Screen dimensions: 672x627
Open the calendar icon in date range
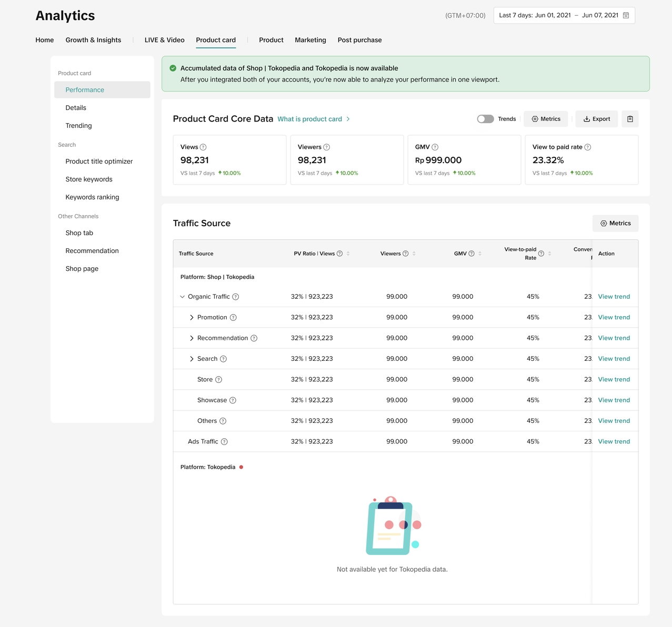point(626,15)
